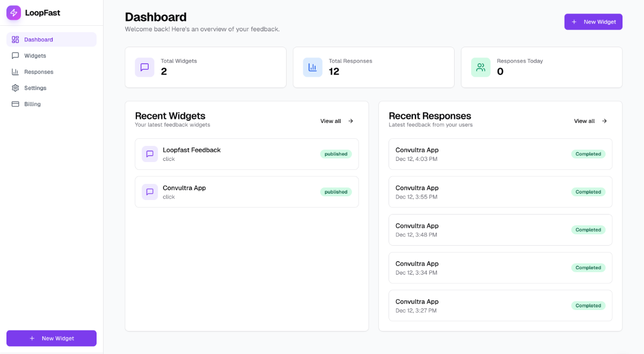Screen dimensions: 644x354
Task: Click the Responses Today users icon
Action: 480,67
